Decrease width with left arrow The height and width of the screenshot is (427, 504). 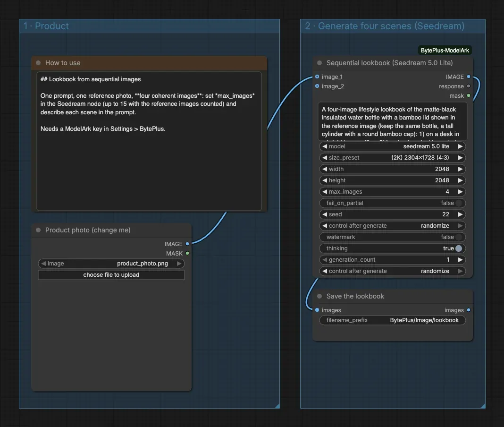[x=325, y=169]
